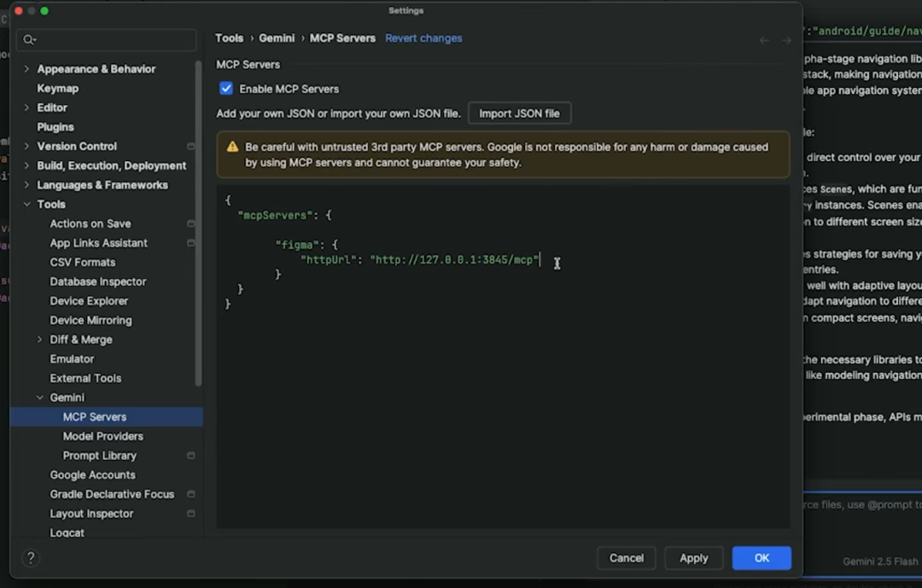
Task: Collapse the Tools tree section
Action: click(x=26, y=204)
